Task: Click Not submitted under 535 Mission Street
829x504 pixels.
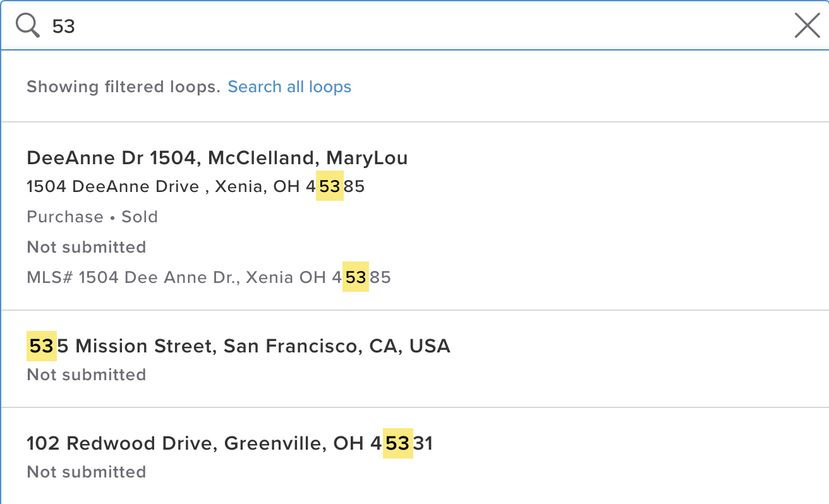Action: [x=87, y=375]
